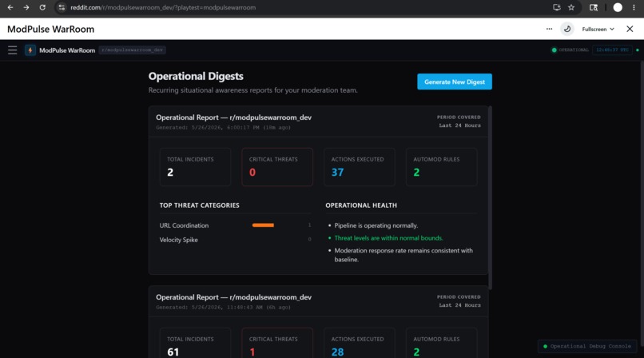
Task: Open the first Operational Report title
Action: click(x=233, y=117)
